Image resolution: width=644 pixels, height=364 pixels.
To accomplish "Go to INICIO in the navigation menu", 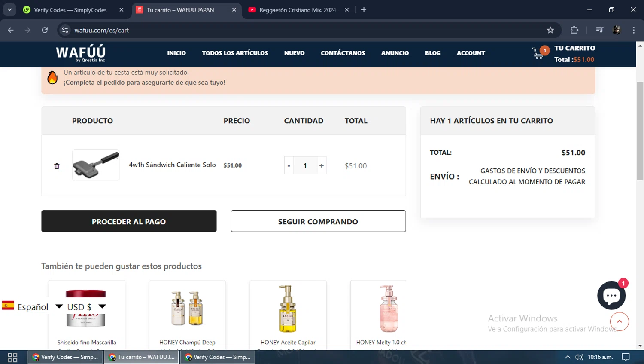I will (x=176, y=53).
